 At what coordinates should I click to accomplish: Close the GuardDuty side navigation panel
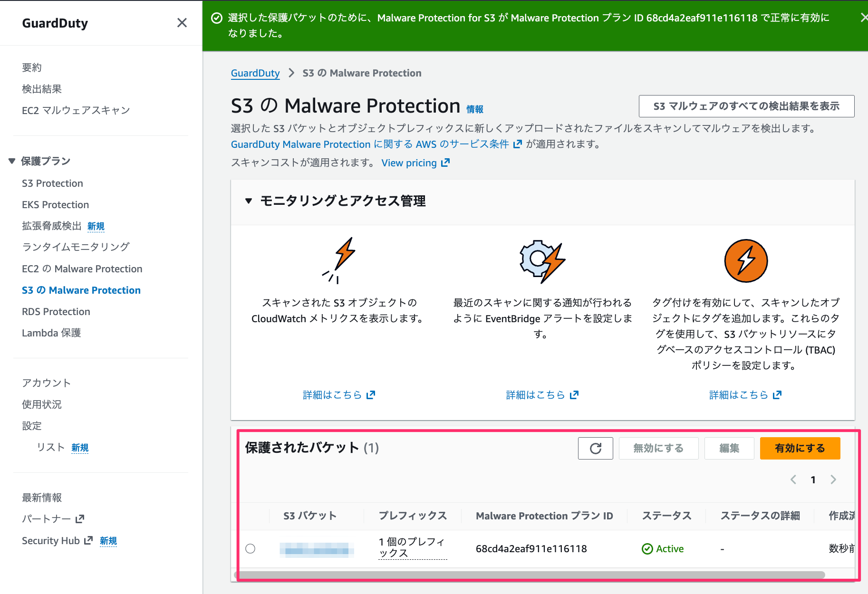coord(182,23)
